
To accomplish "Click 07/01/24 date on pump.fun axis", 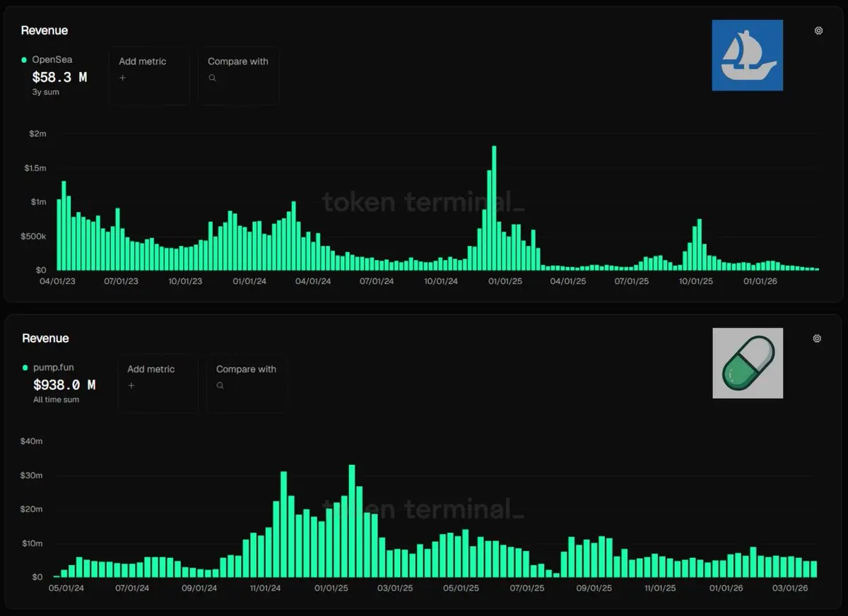I will 132,588.
